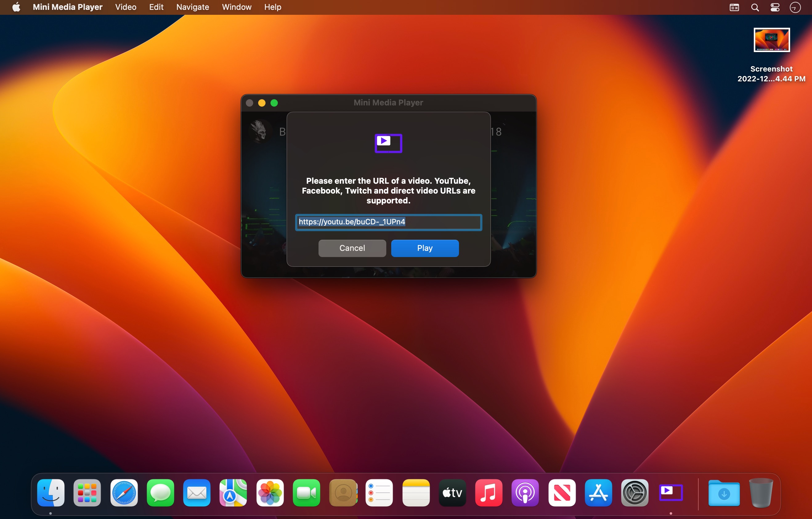The width and height of the screenshot is (812, 519).
Task: Open Photos from the Dock
Action: click(x=270, y=492)
